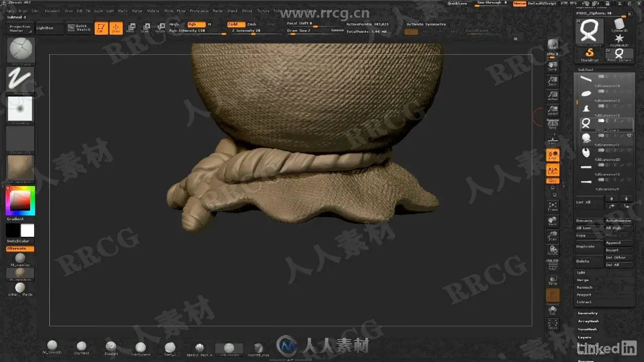Enable the Rgb paint mode button
The image size is (644, 362).
point(196,24)
